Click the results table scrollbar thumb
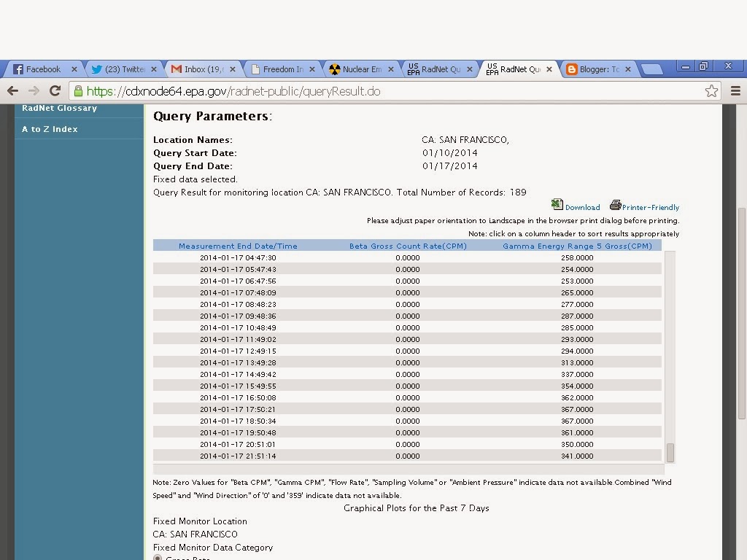The height and width of the screenshot is (560, 747). pyautogui.click(x=670, y=452)
